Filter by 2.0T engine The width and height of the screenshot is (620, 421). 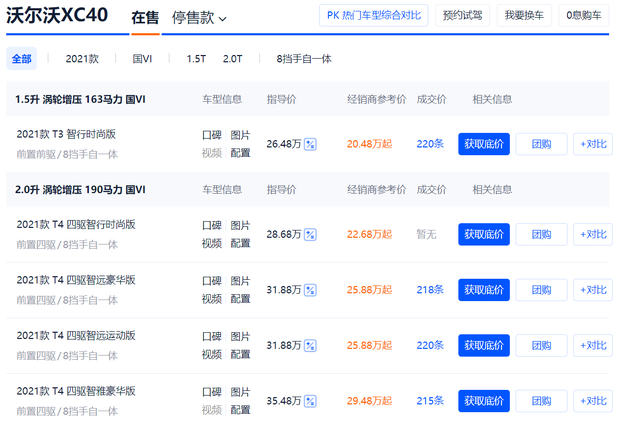[232, 59]
